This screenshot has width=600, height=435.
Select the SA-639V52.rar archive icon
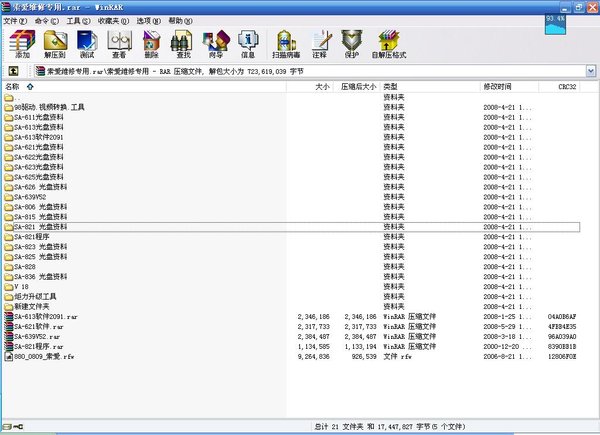click(x=8, y=336)
